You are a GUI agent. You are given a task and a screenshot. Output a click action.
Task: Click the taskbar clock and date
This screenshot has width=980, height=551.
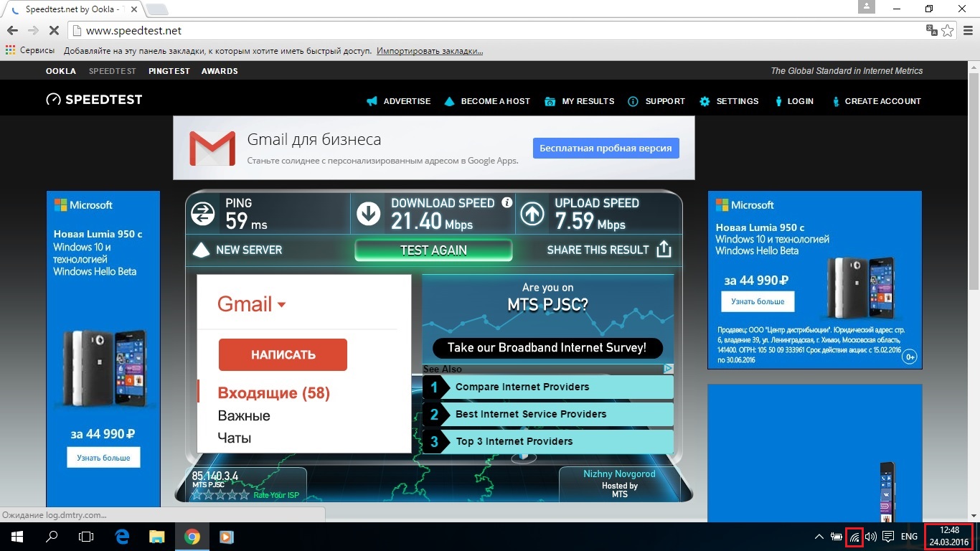[949, 536]
